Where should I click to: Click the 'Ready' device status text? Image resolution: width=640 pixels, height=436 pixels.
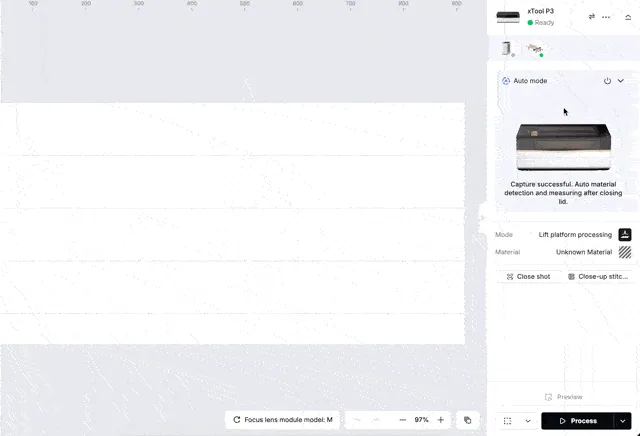pos(544,22)
